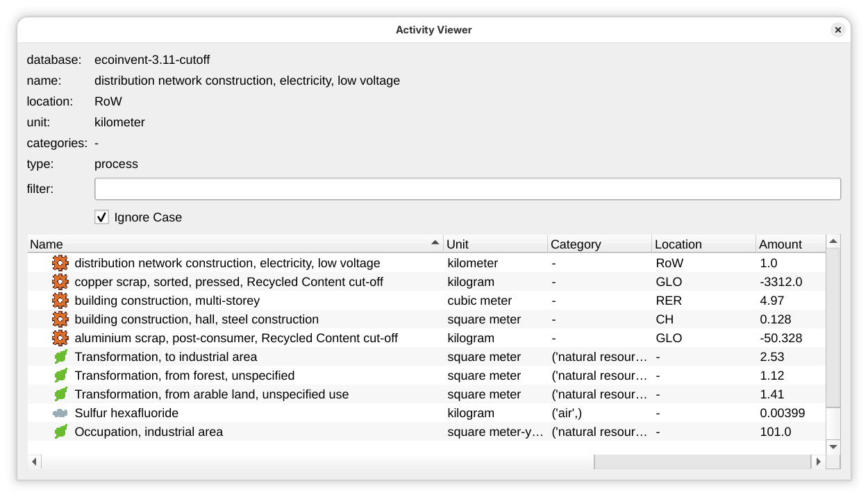Image resolution: width=868 pixels, height=497 pixels.
Task: Select 'aluminium scrap, post-consumer' row name
Action: (237, 338)
